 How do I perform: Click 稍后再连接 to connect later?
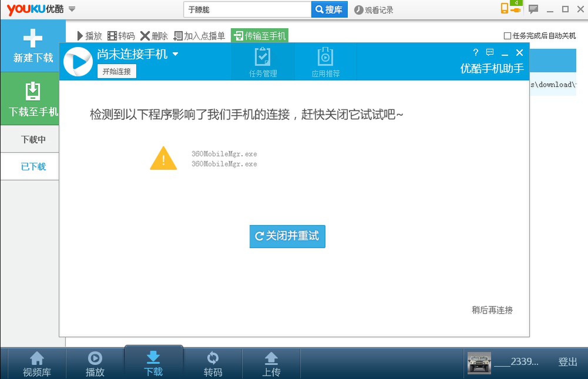(492, 310)
